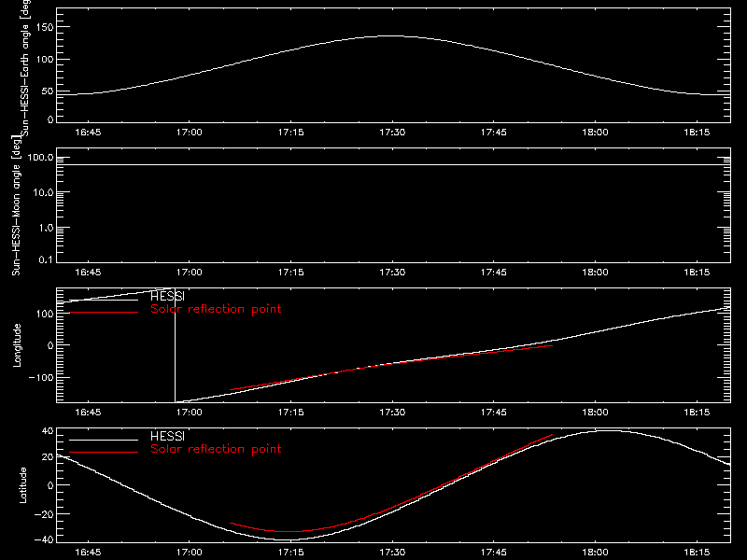
Task: Click the 100.0 y-axis value on Moon angle plot
Action: point(41,158)
